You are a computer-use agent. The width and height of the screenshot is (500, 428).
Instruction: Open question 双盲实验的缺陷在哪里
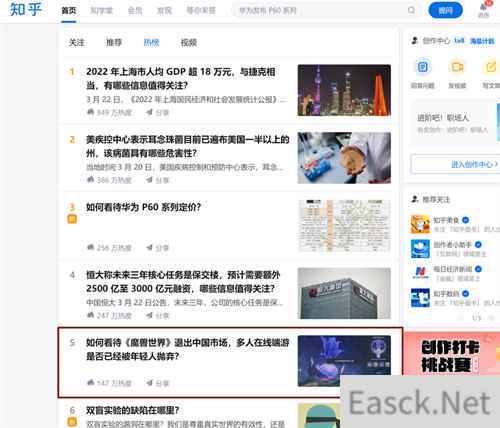click(133, 410)
